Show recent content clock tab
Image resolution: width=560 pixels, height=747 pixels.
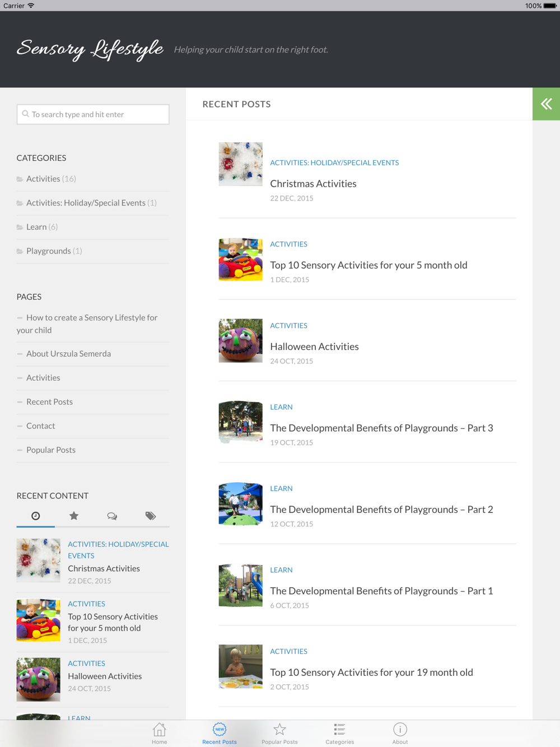(x=36, y=516)
